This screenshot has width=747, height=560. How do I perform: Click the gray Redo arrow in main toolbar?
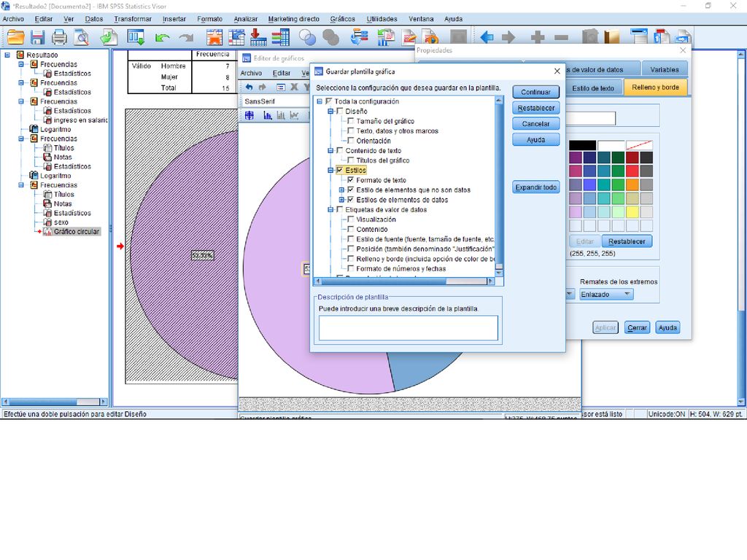(186, 37)
